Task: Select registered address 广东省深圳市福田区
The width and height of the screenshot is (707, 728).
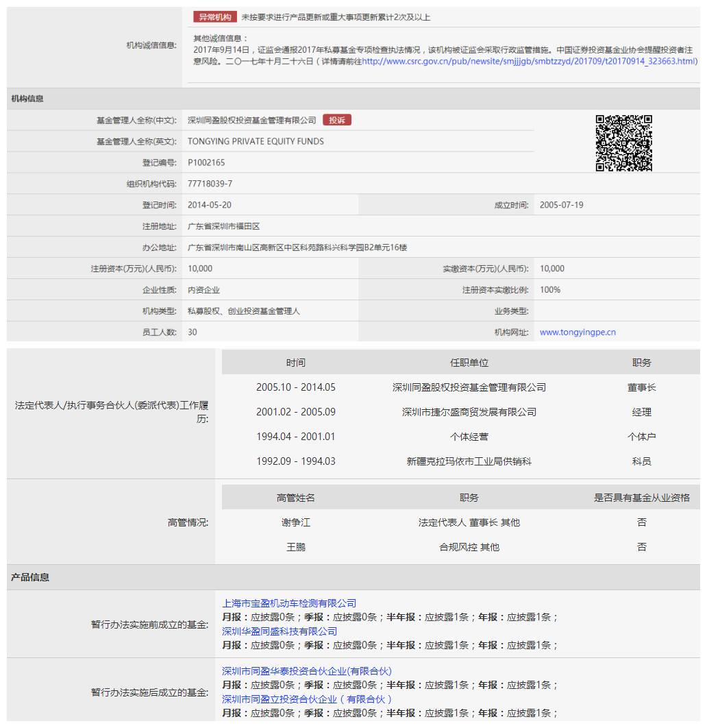Action: (x=223, y=226)
